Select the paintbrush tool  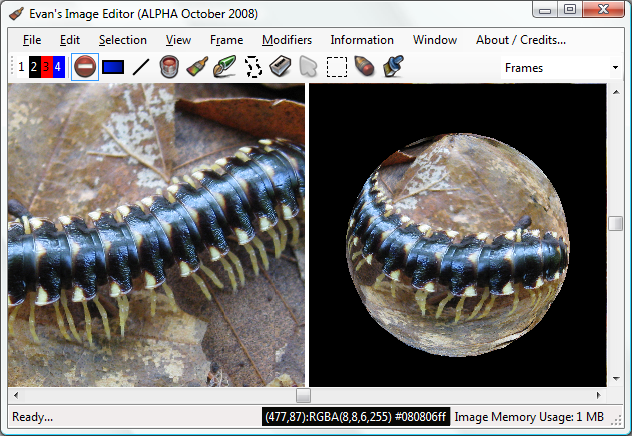point(197,66)
